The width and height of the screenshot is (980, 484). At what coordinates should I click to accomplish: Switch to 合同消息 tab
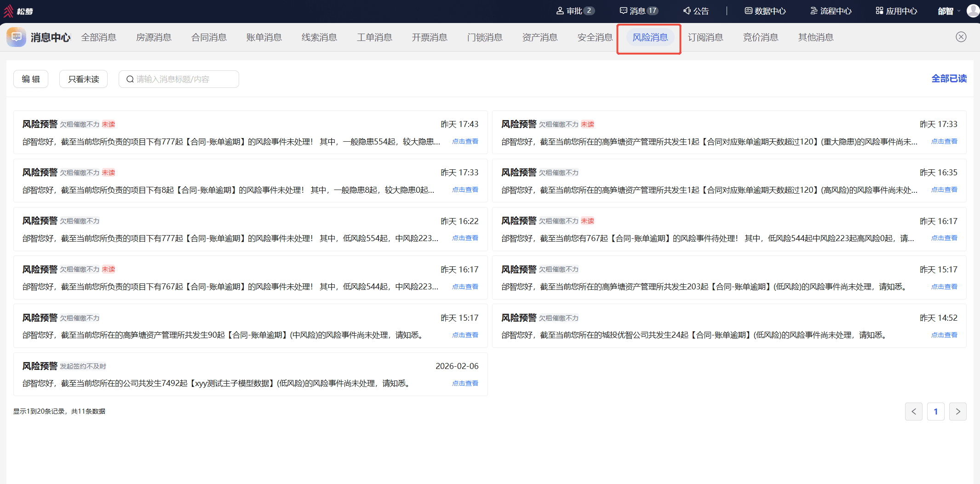click(x=209, y=37)
